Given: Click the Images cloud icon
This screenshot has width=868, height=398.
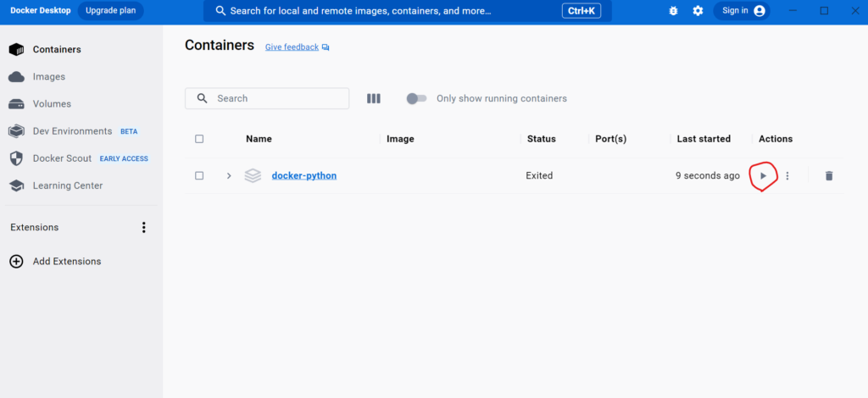Looking at the screenshot, I should (17, 77).
